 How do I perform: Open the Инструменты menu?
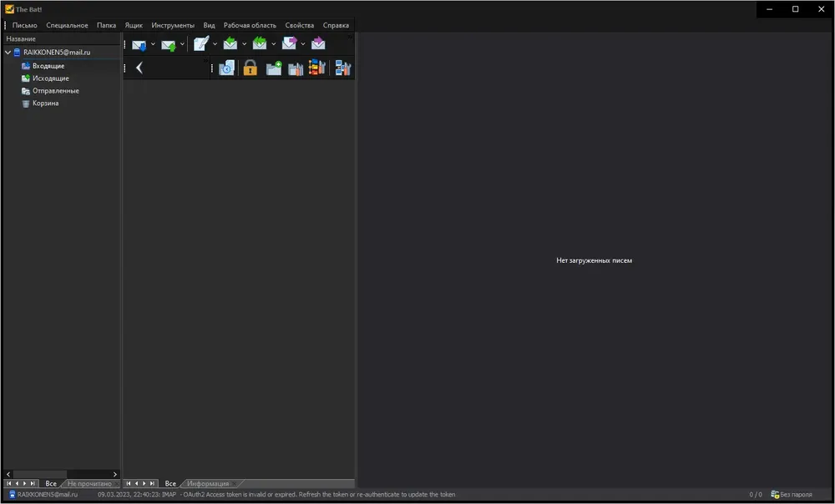pyautogui.click(x=173, y=25)
